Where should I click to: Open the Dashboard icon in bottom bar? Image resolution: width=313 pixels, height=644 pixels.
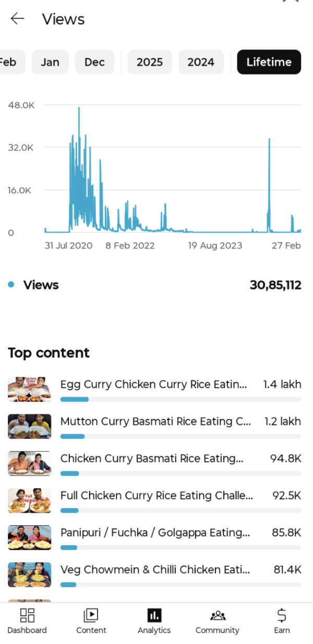pos(27,615)
